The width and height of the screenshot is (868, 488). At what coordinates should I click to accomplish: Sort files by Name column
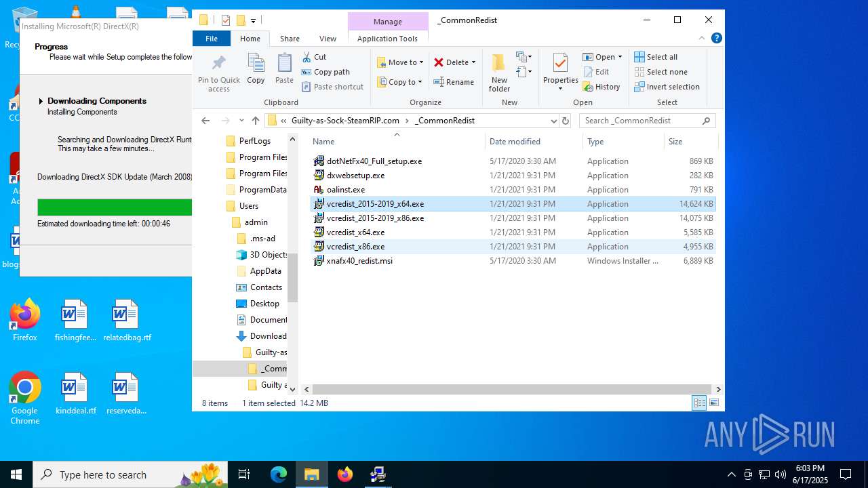pyautogui.click(x=397, y=142)
